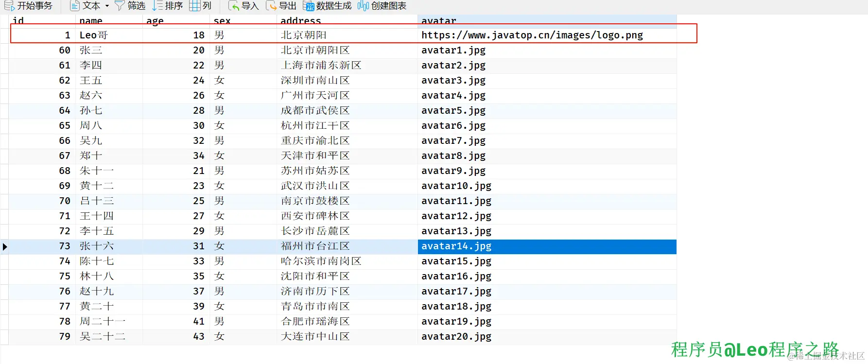Viewport: 868px width, 364px height.
Task: Select the address cell 成都市武侯区
Action: point(347,110)
